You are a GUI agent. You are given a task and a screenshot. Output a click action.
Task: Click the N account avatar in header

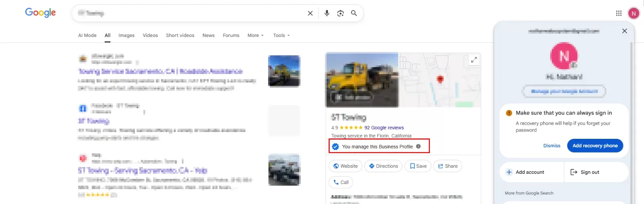634,13
